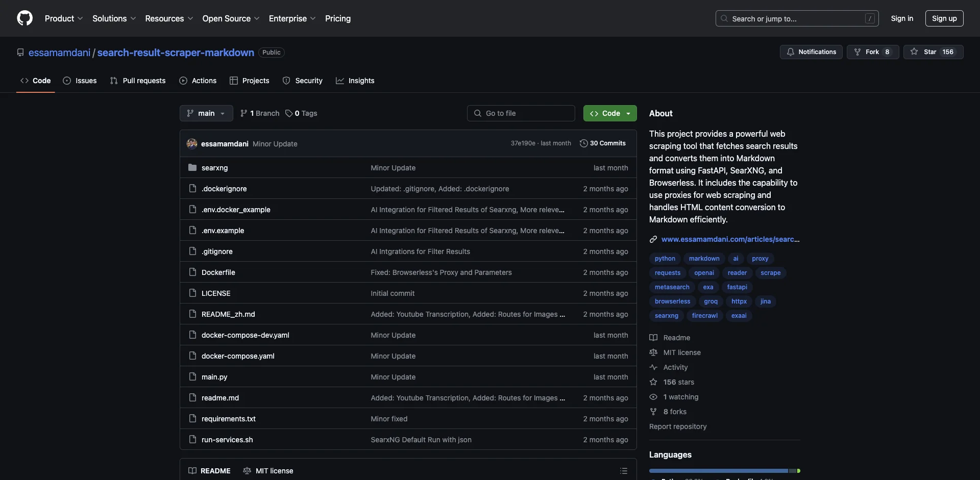Open the Insights tab
The height and width of the screenshot is (480, 980).
355,81
